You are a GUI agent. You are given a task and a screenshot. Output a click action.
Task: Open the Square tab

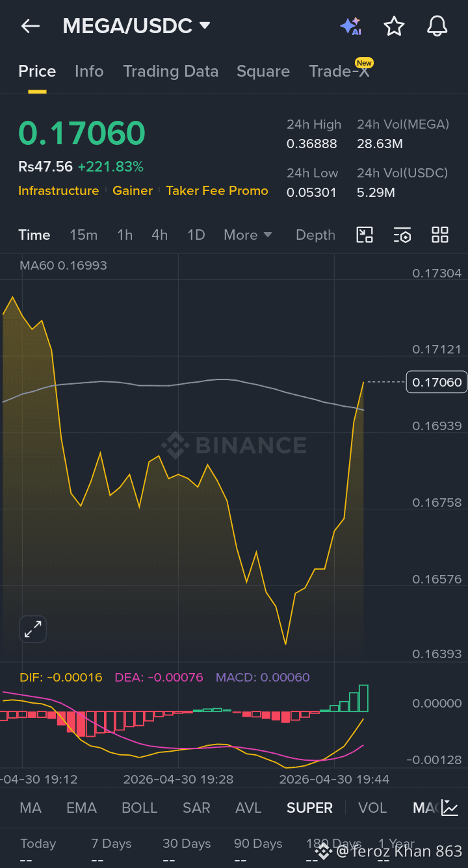(263, 71)
